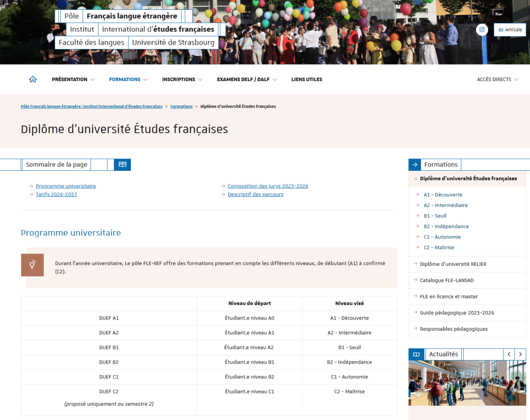Expand the Présentation dropdown menu
The image size is (530, 420).
pos(73,79)
